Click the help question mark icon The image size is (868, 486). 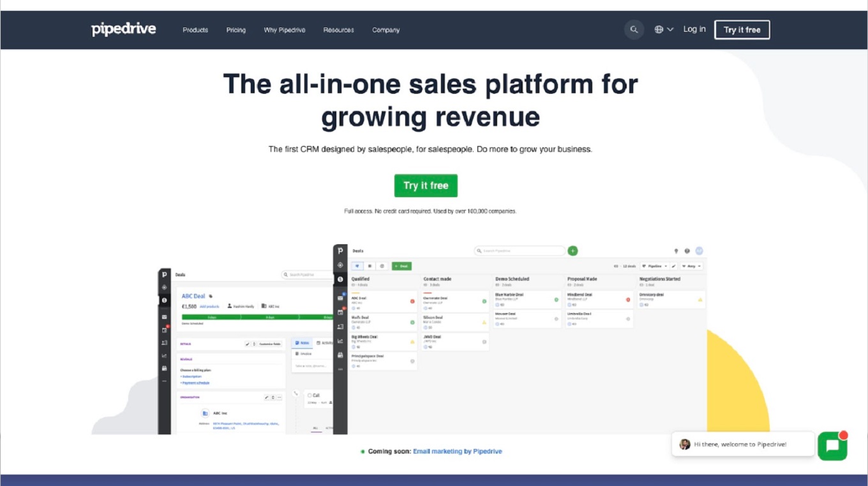coord(687,251)
